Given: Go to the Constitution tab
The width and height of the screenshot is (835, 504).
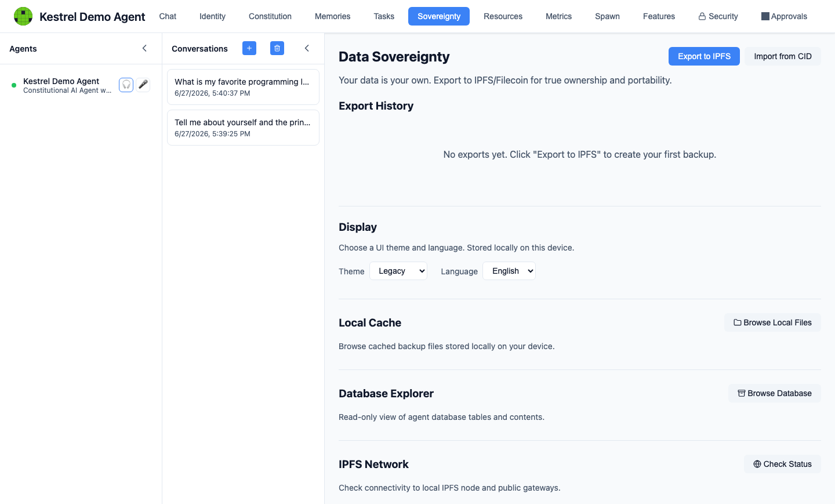Looking at the screenshot, I should click(x=270, y=16).
